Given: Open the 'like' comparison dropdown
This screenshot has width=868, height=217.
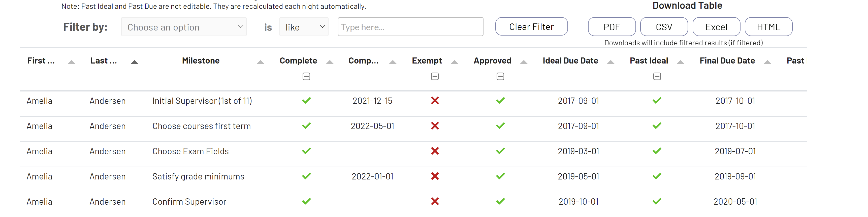Looking at the screenshot, I should click(x=304, y=27).
